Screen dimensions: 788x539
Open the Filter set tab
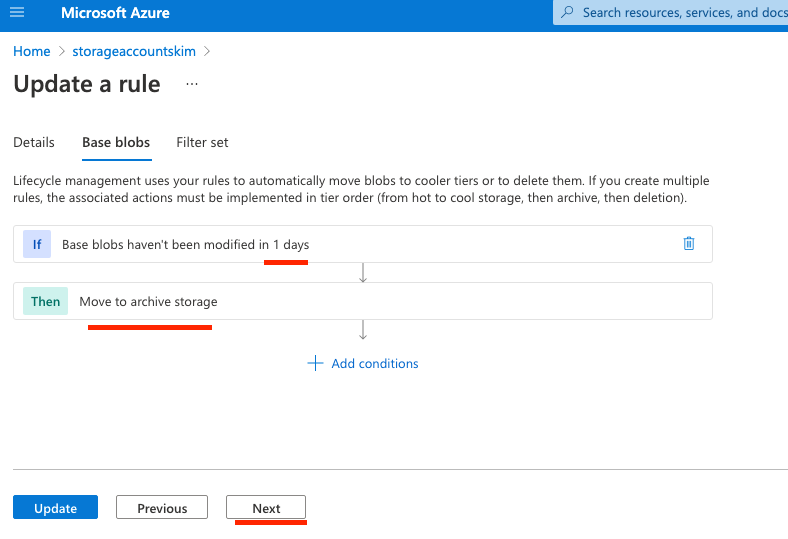[x=202, y=142]
